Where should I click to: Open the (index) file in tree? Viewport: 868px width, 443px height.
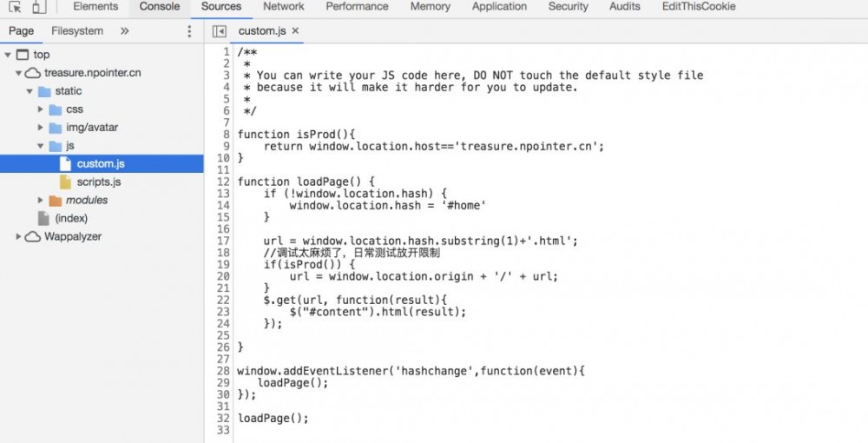[71, 218]
